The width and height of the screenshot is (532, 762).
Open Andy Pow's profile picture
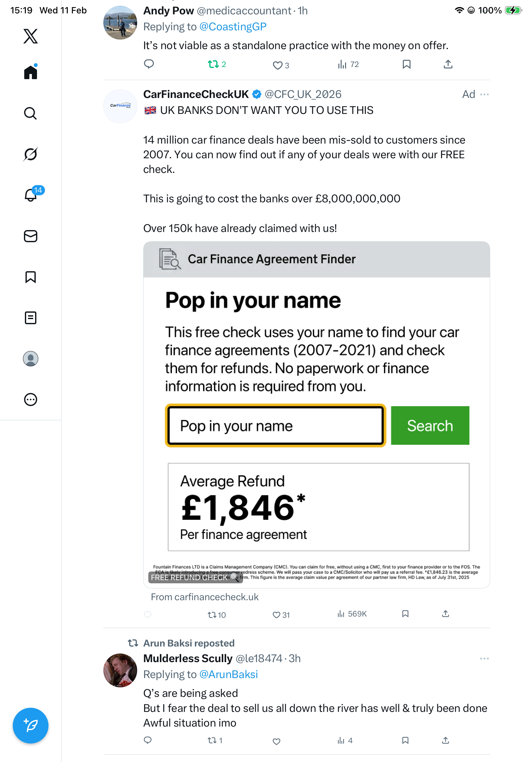pos(120,23)
